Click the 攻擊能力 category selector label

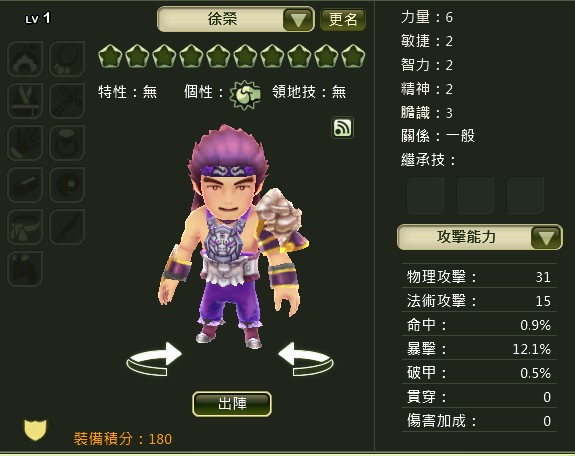coord(466,237)
